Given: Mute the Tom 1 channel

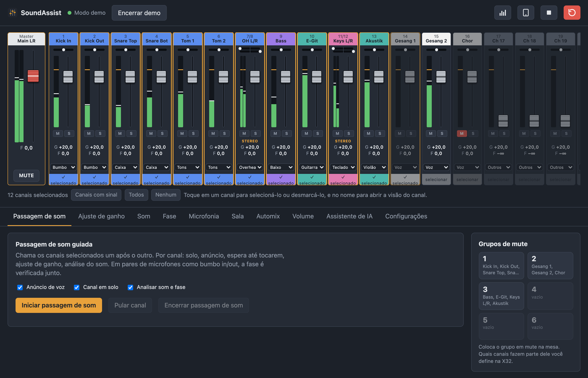Looking at the screenshot, I should 182,133.
